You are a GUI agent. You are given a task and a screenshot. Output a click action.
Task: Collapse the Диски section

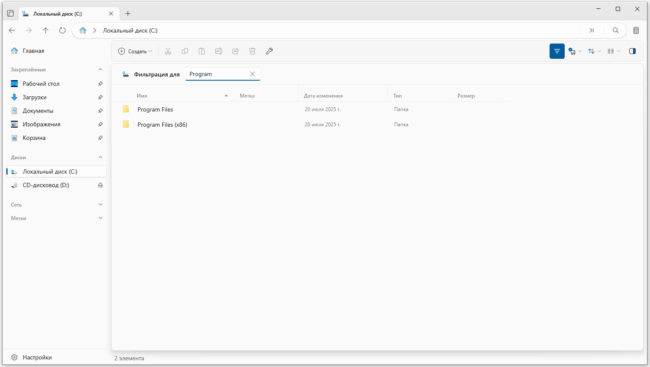(100, 158)
